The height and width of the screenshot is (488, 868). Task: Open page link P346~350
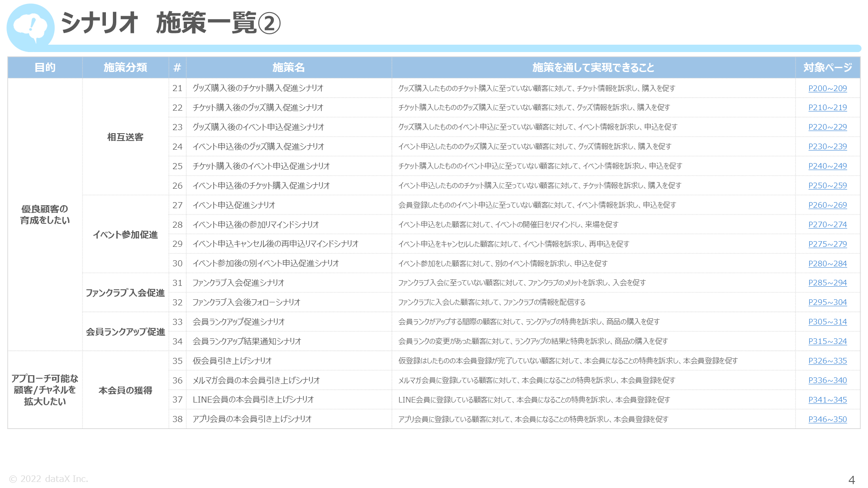point(827,419)
